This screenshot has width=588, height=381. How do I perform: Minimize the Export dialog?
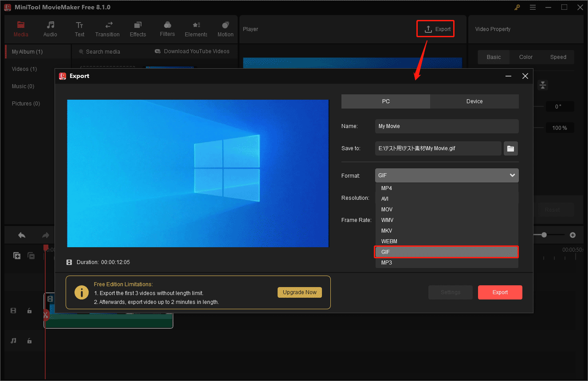(x=509, y=76)
